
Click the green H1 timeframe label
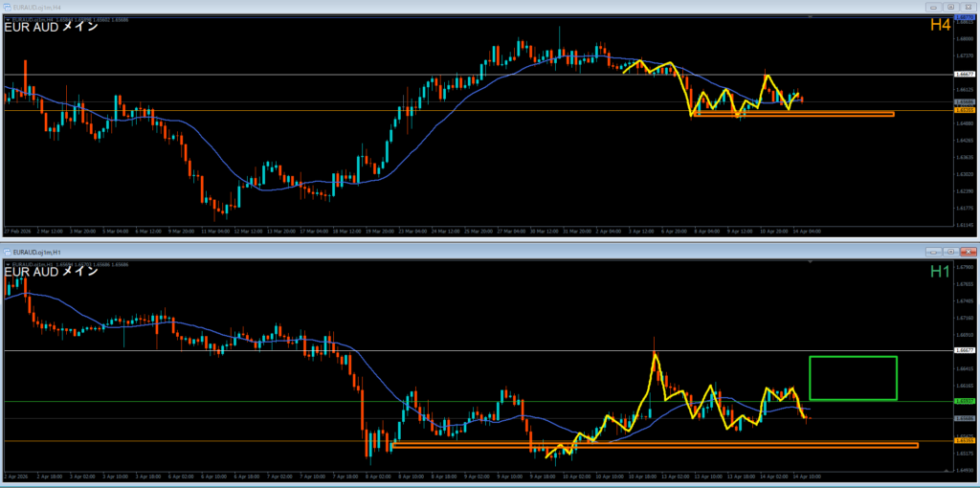pyautogui.click(x=939, y=272)
